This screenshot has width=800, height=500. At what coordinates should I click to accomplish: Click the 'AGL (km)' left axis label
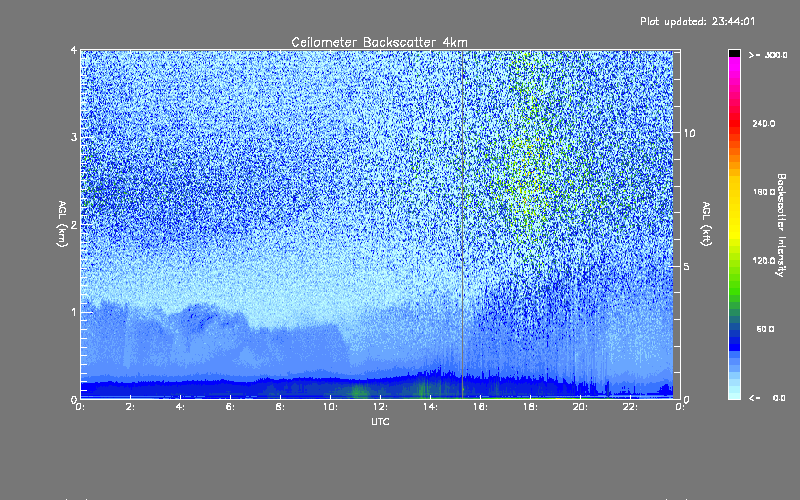pyautogui.click(x=62, y=224)
